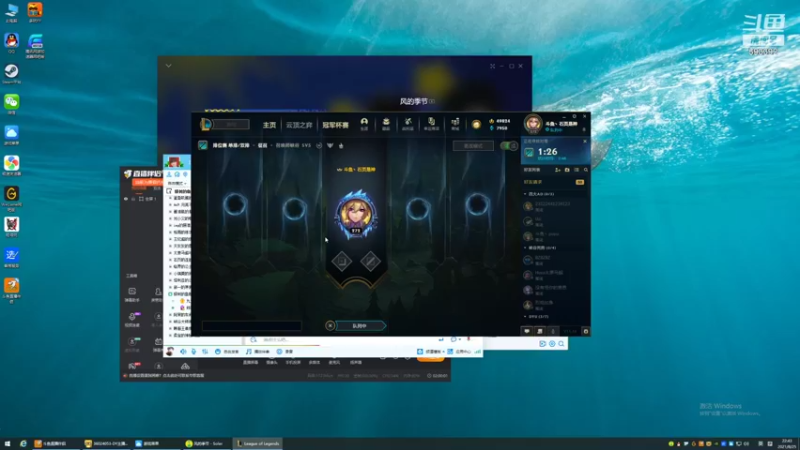Open the mode dropdown in the chat list window
The width and height of the screenshot is (800, 450).
pos(178,183)
